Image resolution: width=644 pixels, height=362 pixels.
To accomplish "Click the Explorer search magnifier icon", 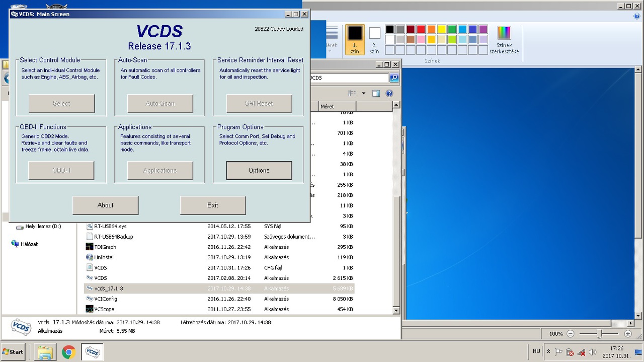I will [394, 78].
